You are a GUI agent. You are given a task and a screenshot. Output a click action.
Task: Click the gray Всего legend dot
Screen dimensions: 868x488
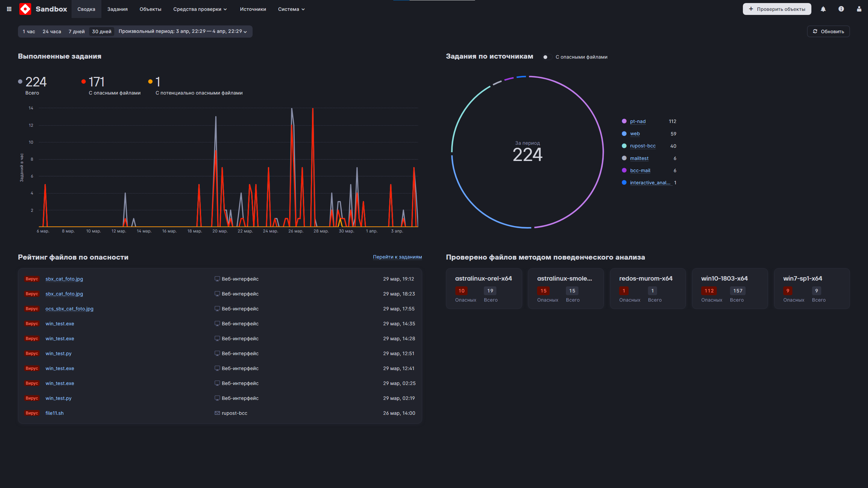click(20, 81)
